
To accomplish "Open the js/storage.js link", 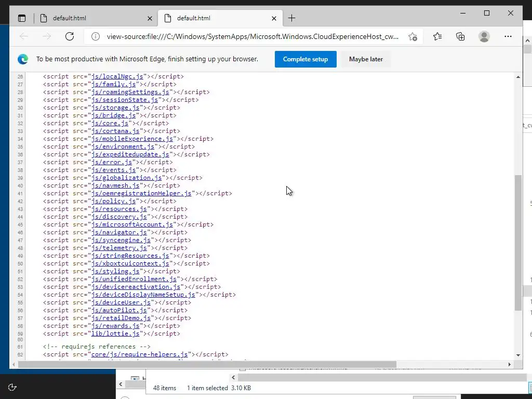I will pos(115,108).
